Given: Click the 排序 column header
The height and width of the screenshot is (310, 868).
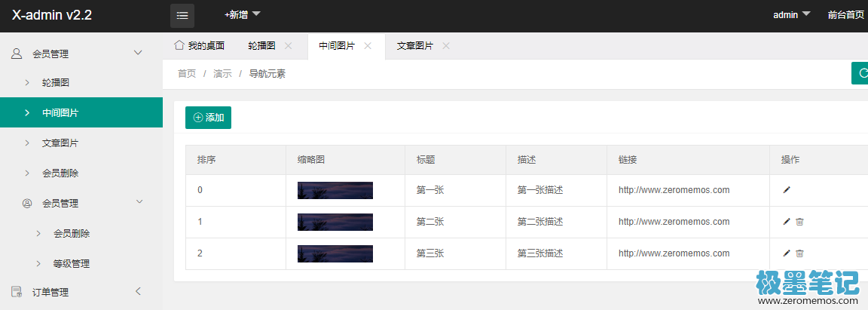Looking at the screenshot, I should coord(206,160).
